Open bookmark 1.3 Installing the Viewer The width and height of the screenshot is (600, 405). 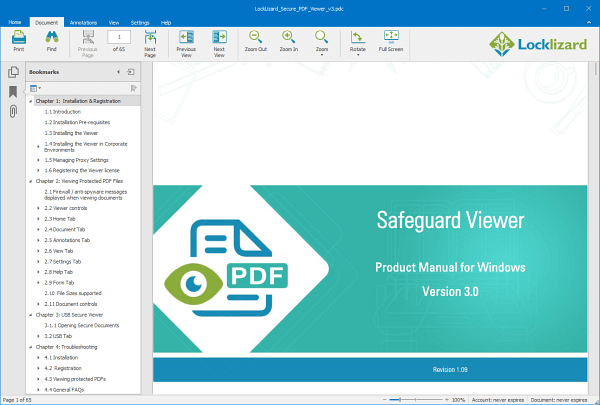click(x=71, y=133)
